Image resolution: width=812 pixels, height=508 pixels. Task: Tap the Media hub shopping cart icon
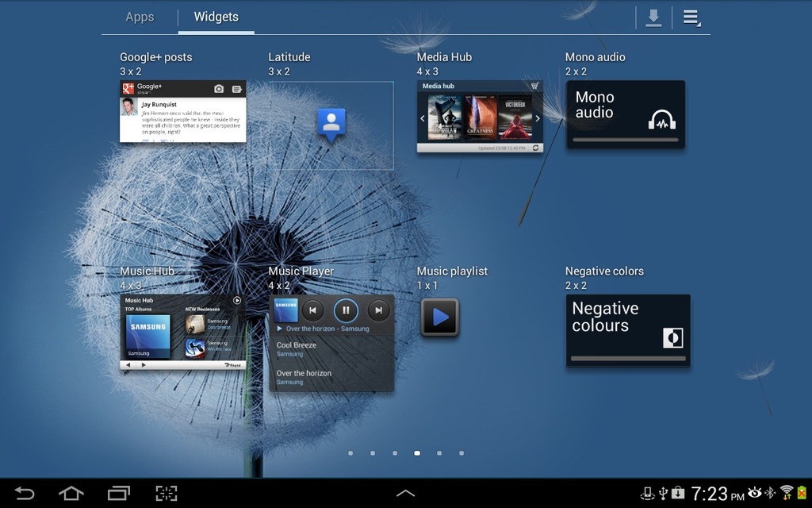[x=534, y=86]
